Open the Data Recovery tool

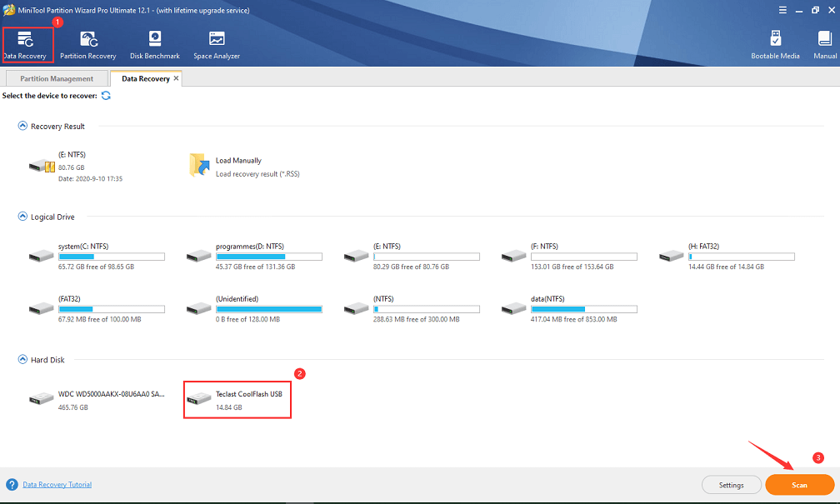click(25, 45)
